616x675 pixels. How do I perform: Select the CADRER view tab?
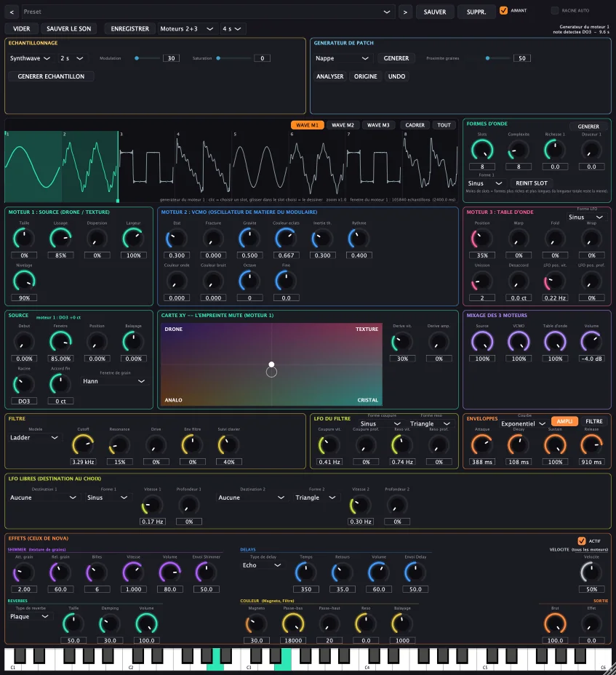point(415,125)
